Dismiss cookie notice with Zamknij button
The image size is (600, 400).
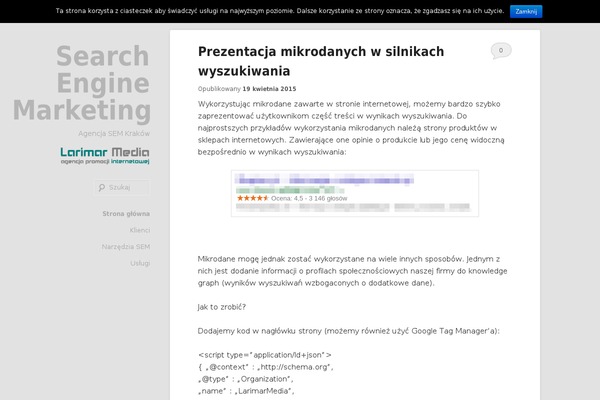tap(526, 11)
